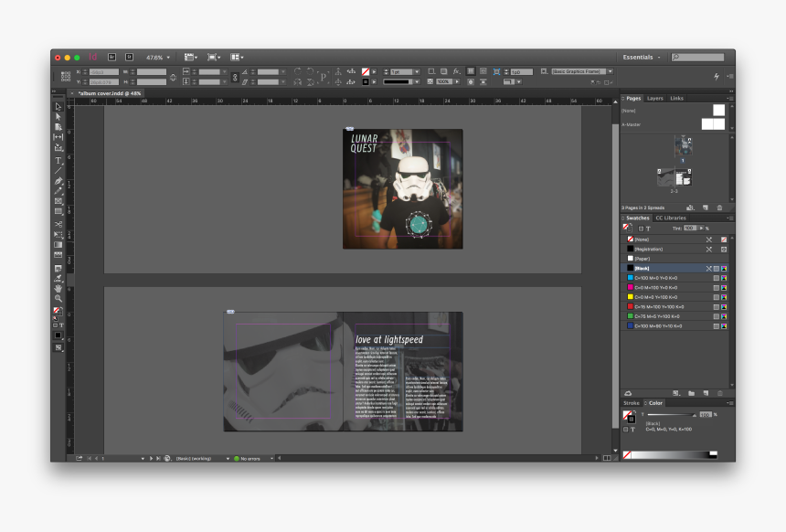Select the Hand tool
Image resolution: width=786 pixels, height=532 pixels.
pos(58,288)
